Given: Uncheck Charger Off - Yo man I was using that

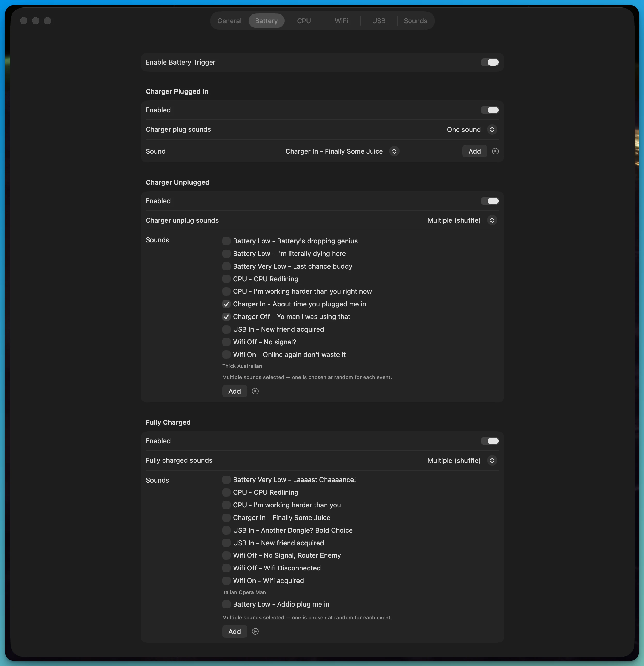Looking at the screenshot, I should pos(226,317).
